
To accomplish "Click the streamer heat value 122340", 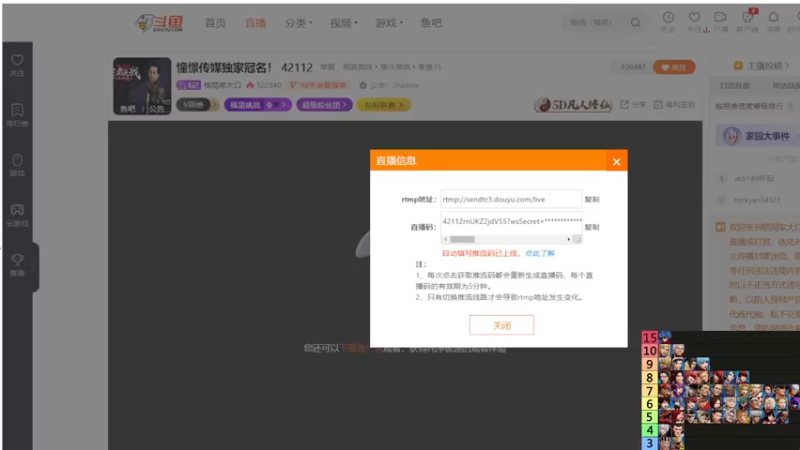I will coord(264,85).
